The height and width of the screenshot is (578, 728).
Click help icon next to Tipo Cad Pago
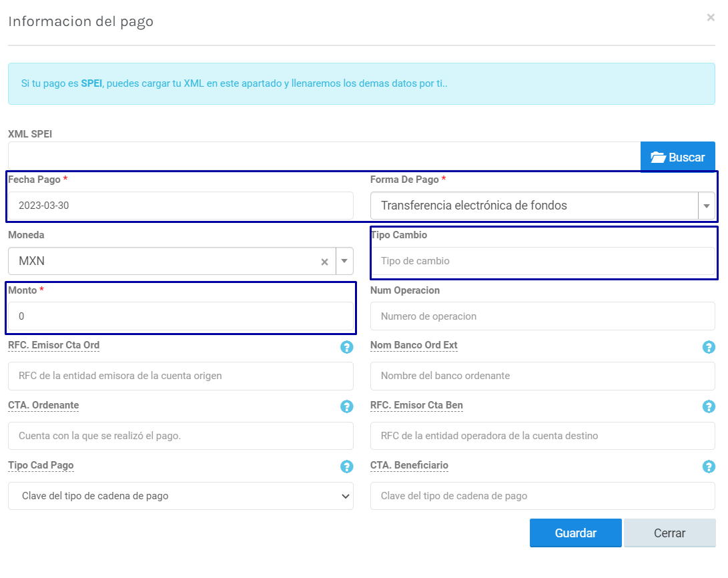346,467
